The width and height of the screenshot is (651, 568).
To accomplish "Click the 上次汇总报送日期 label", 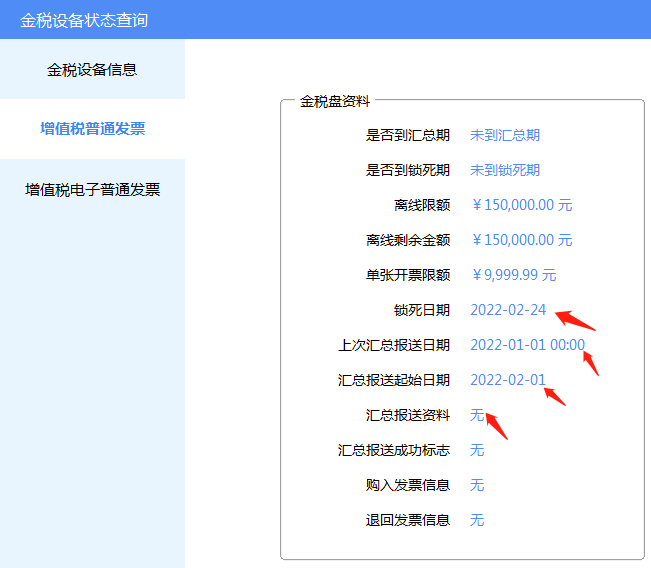I will pos(394,345).
